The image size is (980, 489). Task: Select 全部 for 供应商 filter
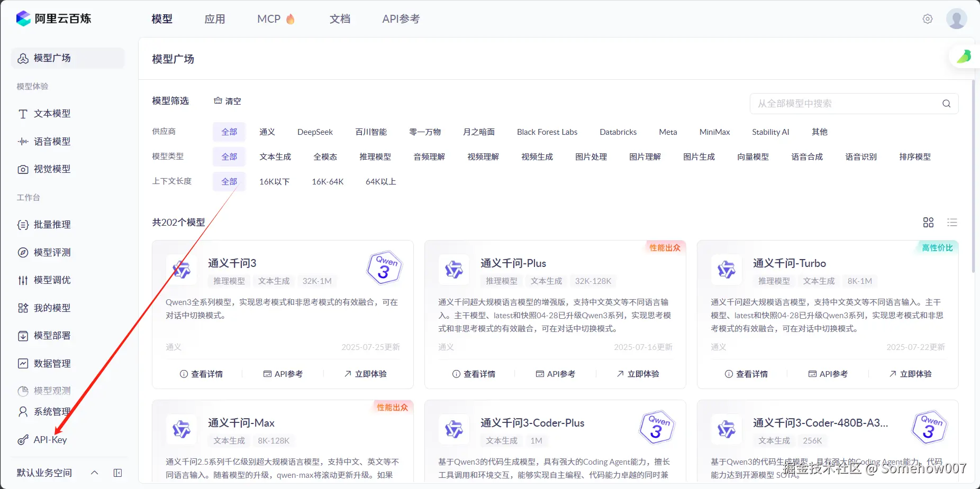(229, 132)
